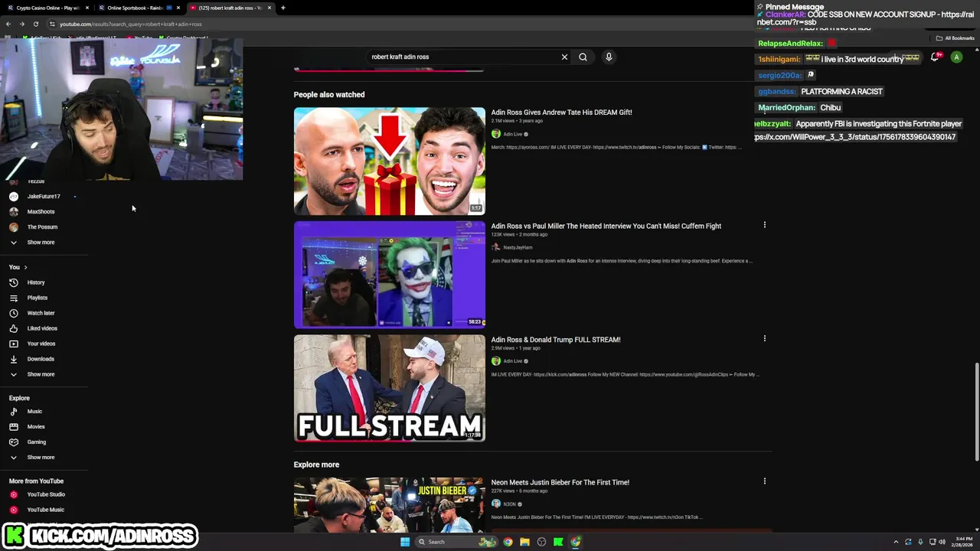This screenshot has height=551, width=980.
Task: Close the Online Sportsbook tab
Action: [178, 8]
